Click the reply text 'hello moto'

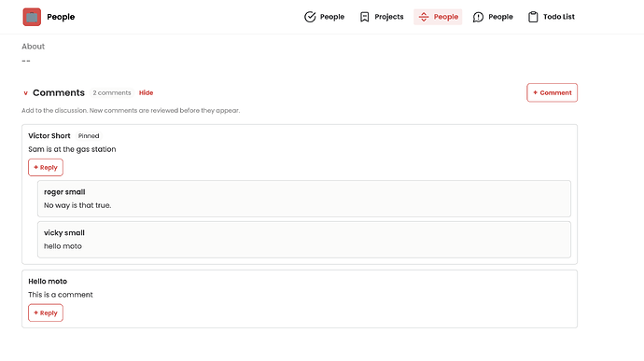click(x=63, y=246)
